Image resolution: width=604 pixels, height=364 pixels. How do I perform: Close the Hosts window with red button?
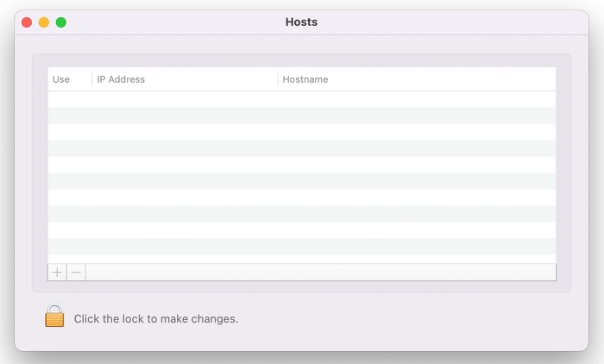pos(27,22)
